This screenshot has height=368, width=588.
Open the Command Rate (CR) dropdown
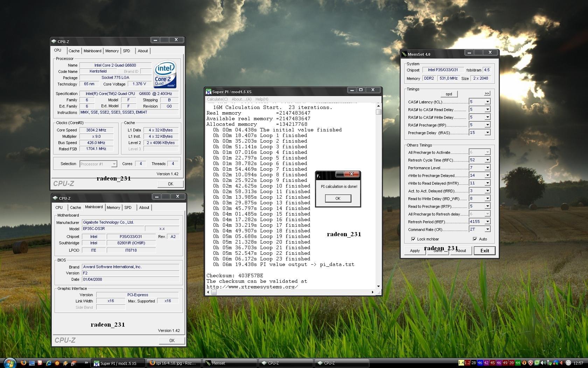(x=487, y=229)
